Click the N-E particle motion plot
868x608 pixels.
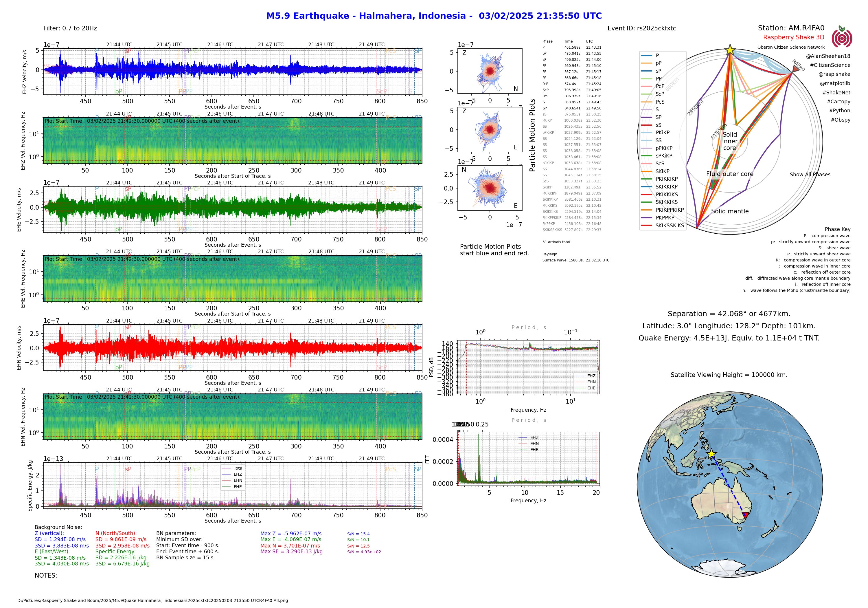[x=490, y=188]
